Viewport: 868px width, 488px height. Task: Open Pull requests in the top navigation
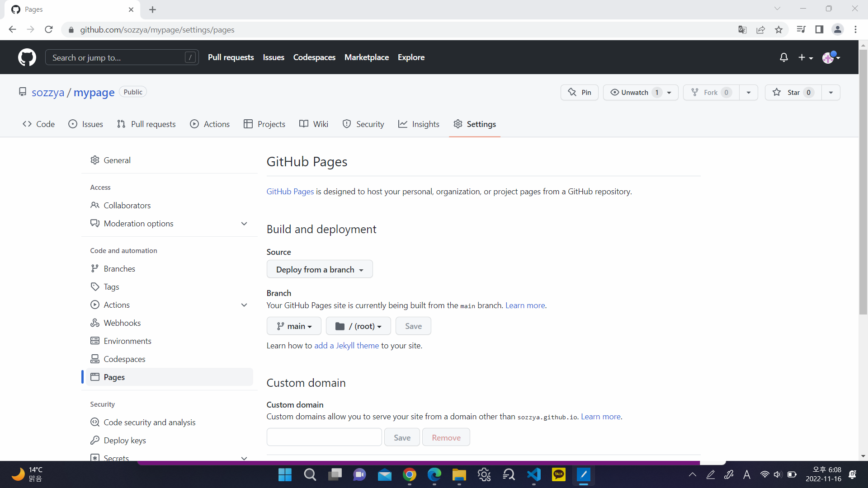[231, 57]
